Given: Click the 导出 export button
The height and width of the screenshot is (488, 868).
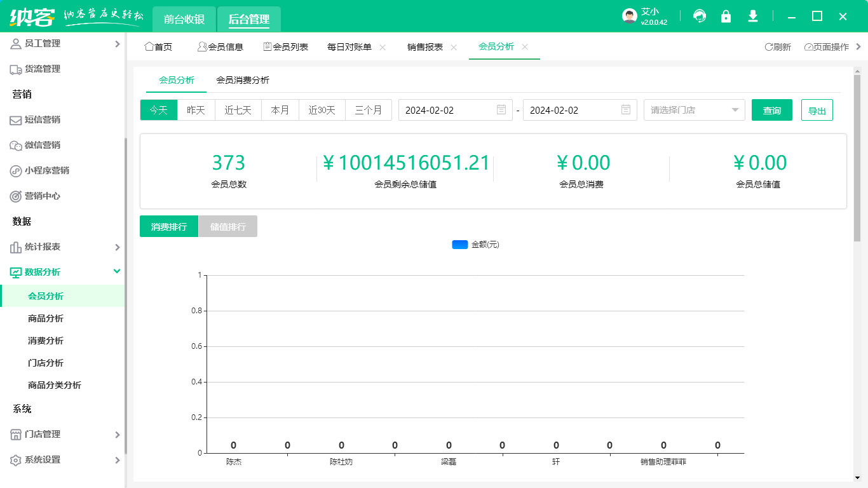Looking at the screenshot, I should click(817, 109).
